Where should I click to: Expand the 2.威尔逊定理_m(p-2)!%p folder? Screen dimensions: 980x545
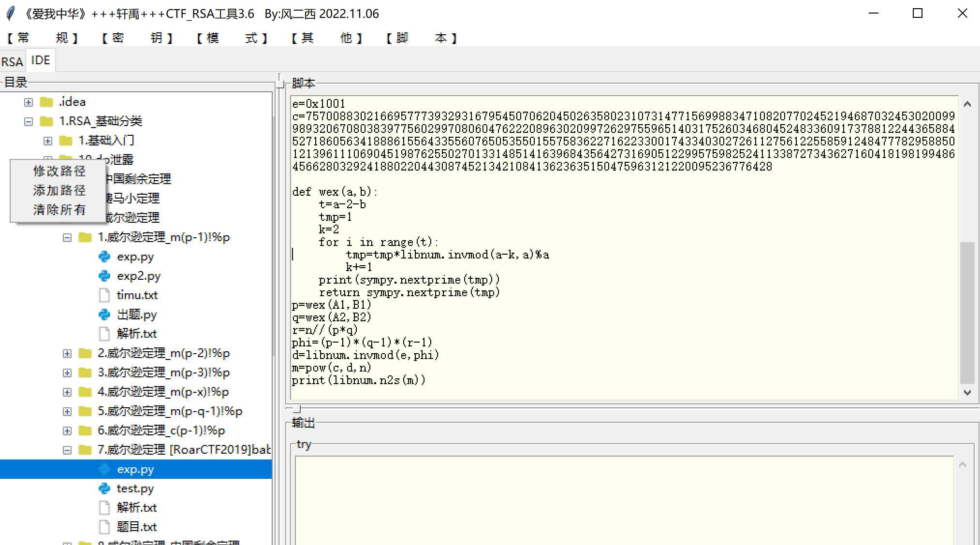pos(67,353)
